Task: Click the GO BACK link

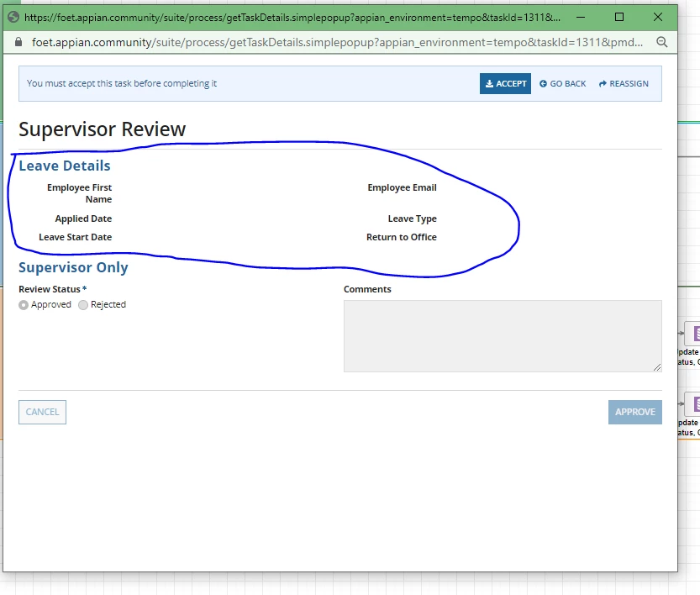Action: [x=562, y=83]
